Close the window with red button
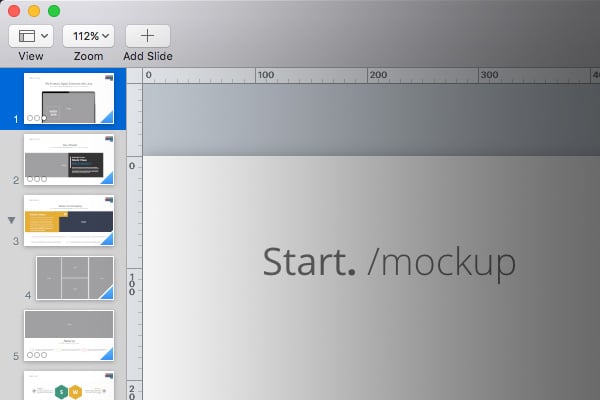The image size is (600, 400). tap(14, 10)
